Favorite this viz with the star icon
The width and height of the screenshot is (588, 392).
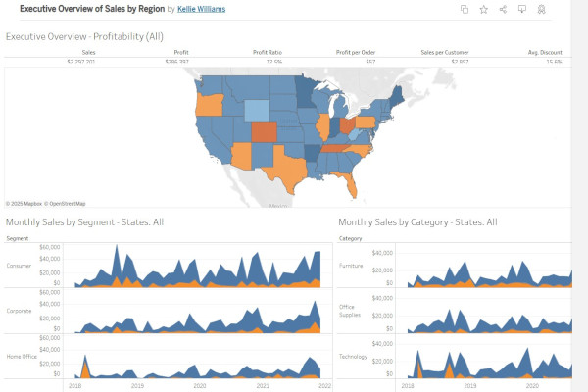(x=483, y=9)
